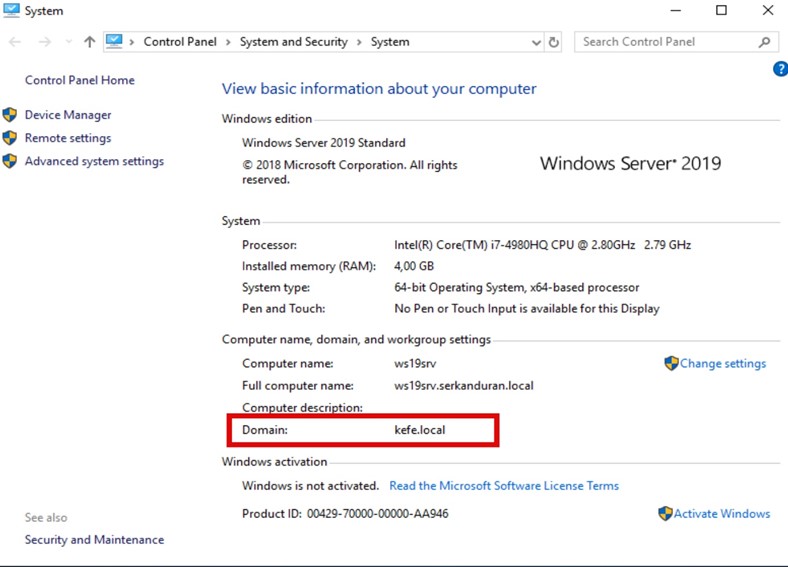Click the Forward navigation arrow
This screenshot has height=567, width=788.
[x=45, y=42]
